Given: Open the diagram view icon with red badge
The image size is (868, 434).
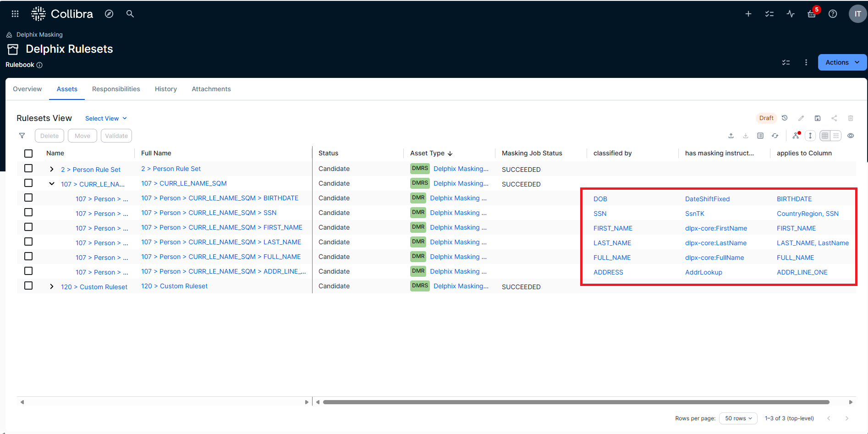Looking at the screenshot, I should [796, 136].
